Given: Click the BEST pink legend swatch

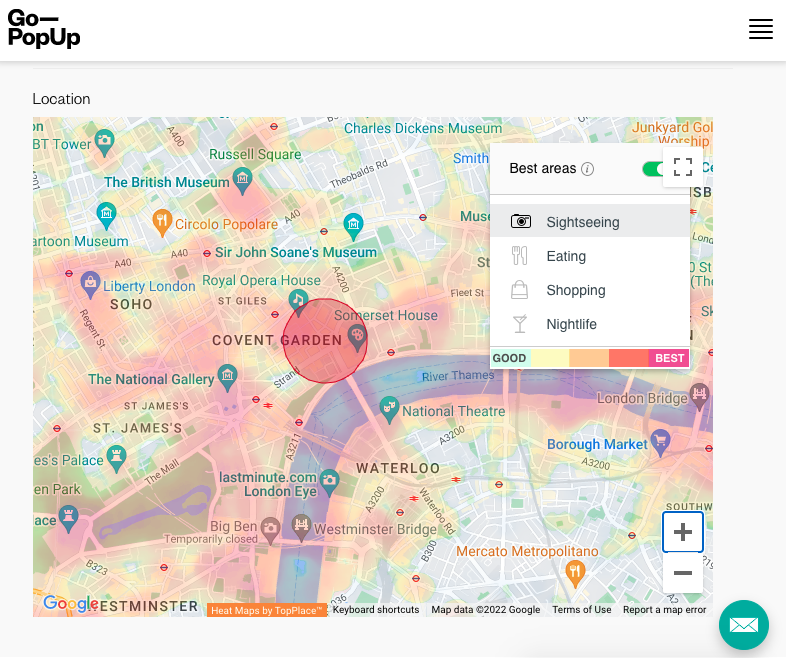Looking at the screenshot, I should [x=669, y=358].
